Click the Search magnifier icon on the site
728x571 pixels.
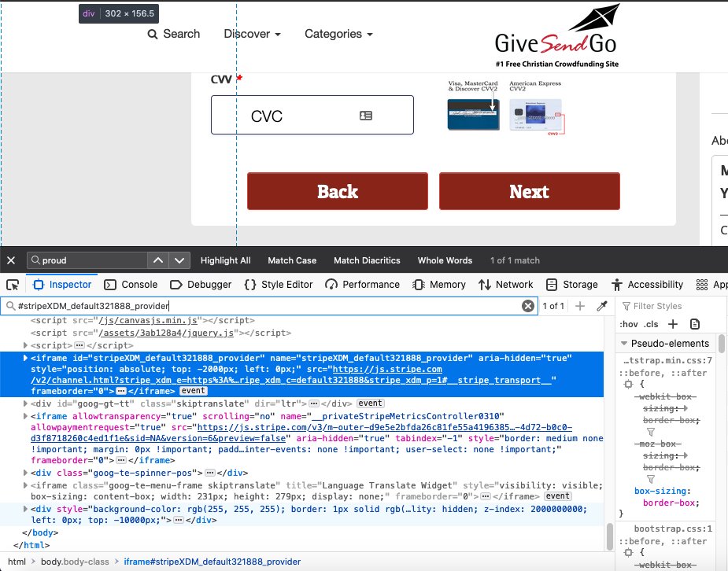click(152, 35)
